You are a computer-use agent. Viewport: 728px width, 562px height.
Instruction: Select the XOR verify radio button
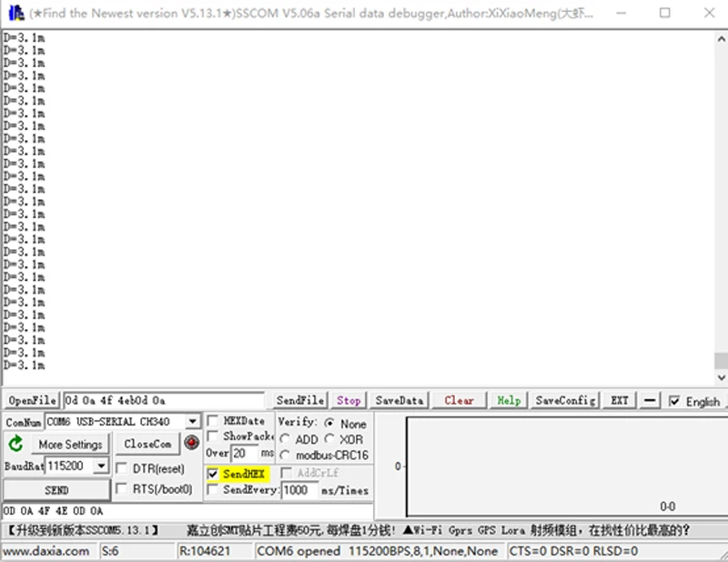329,438
